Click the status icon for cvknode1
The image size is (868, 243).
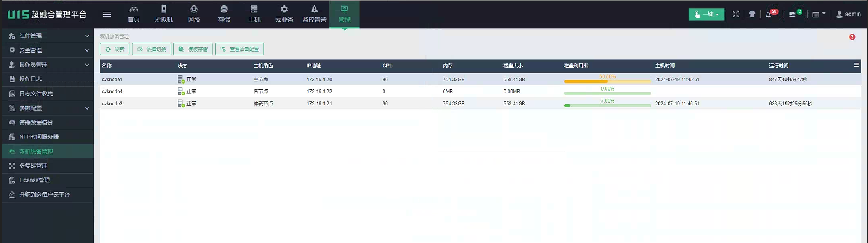click(181, 79)
